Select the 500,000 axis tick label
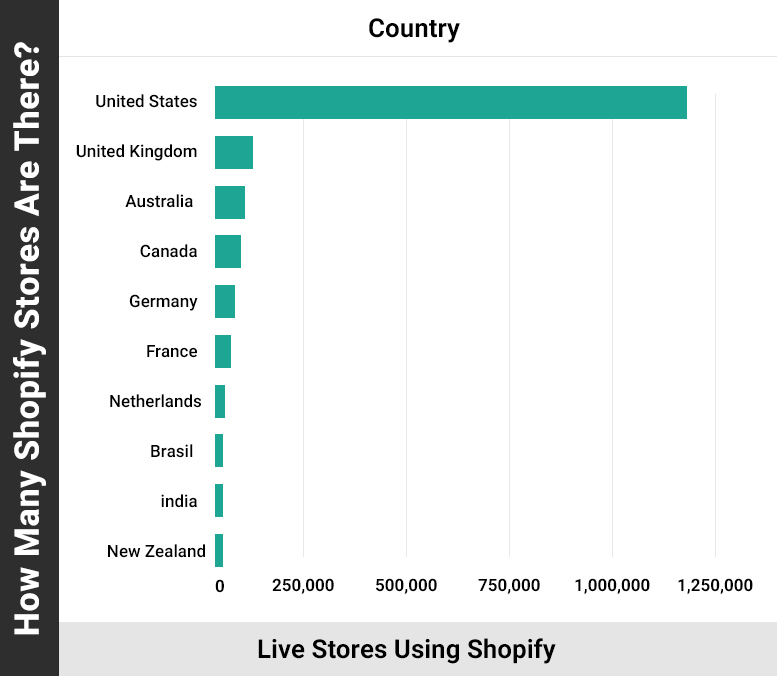 [x=406, y=586]
